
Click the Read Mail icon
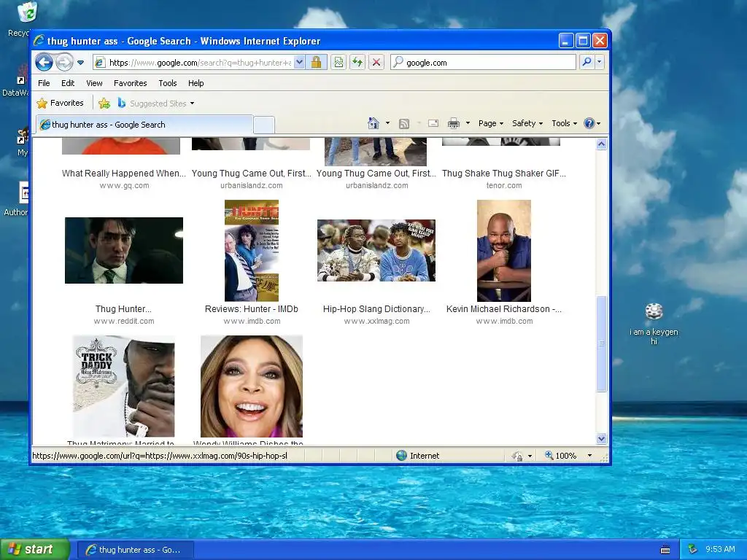(x=433, y=123)
